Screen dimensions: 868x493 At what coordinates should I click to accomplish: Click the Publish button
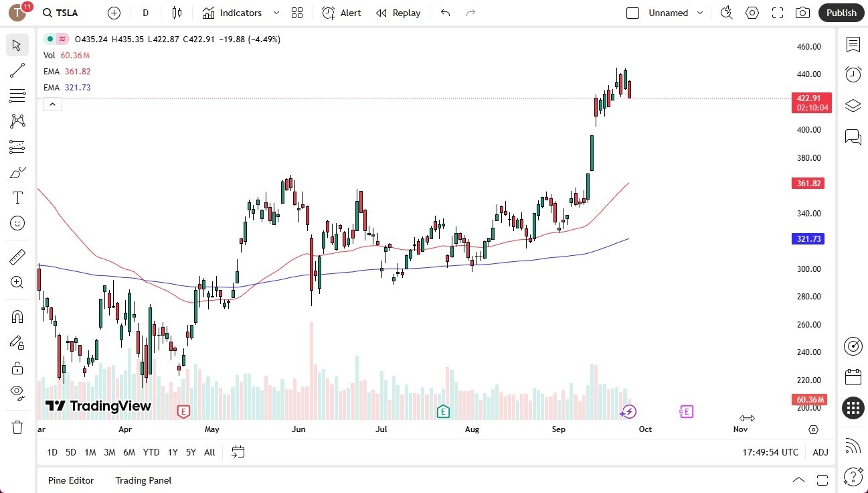(841, 13)
